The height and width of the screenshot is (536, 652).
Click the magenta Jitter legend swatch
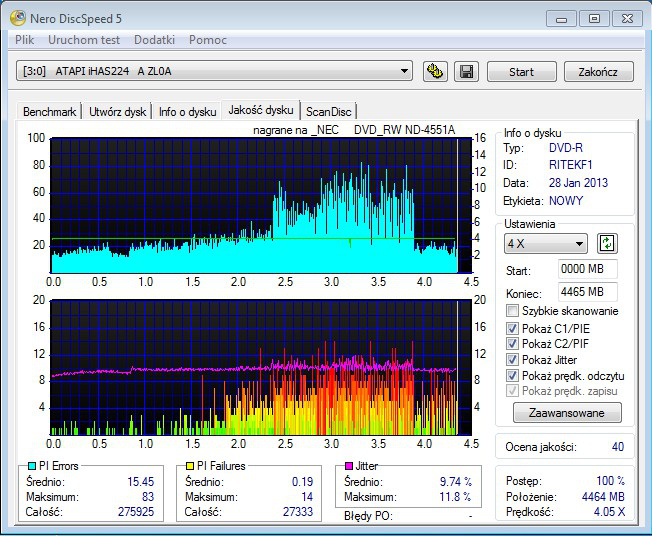(x=349, y=466)
